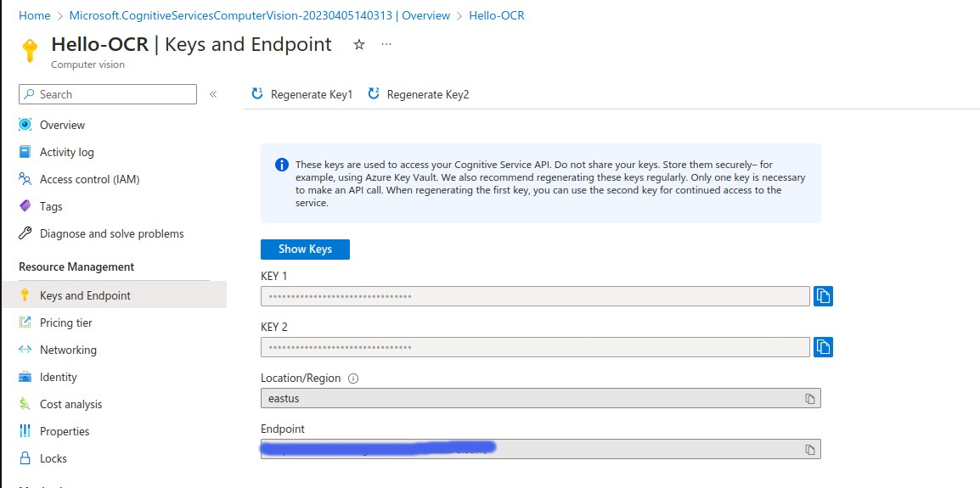The image size is (980, 488).
Task: Open Overview in the sidebar
Action: point(63,125)
